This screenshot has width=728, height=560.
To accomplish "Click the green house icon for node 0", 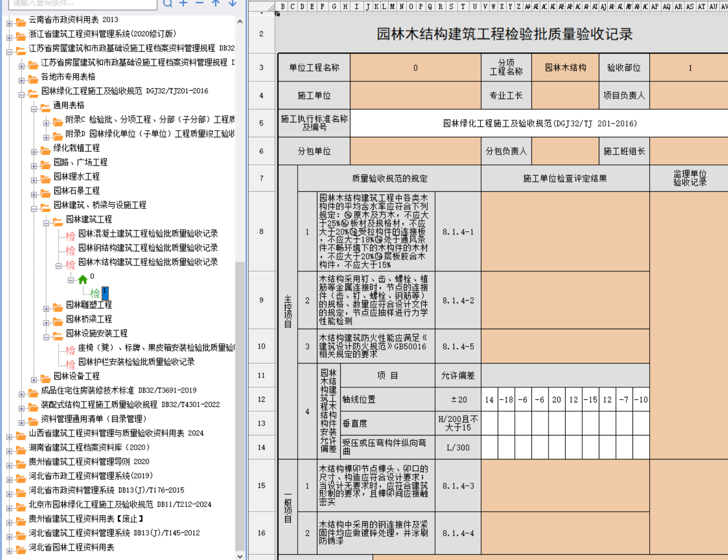I will tap(83, 280).
